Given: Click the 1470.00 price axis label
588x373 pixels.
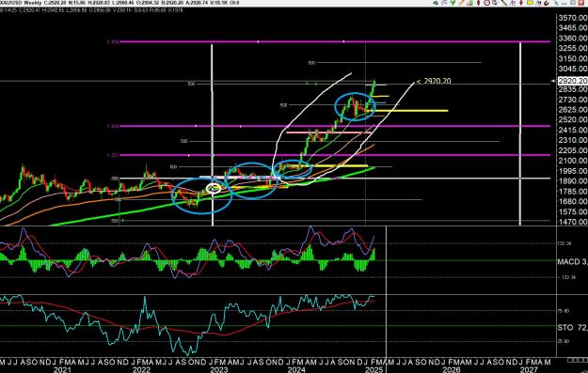Looking at the screenshot, I should [573, 222].
